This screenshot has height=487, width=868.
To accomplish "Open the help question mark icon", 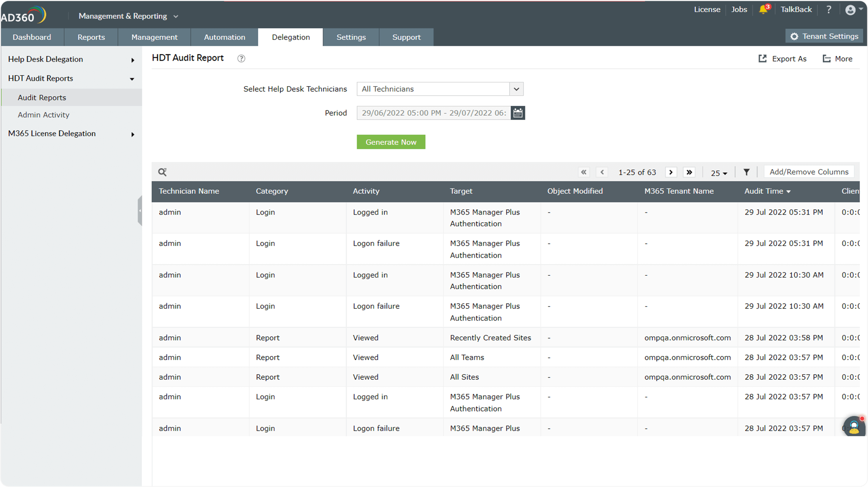I will pyautogui.click(x=829, y=10).
